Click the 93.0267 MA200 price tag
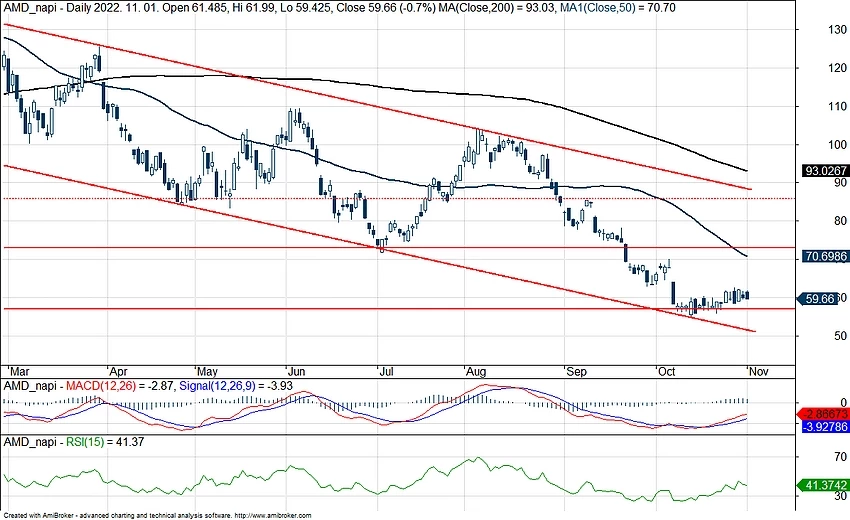This screenshot has width=850, height=520. coord(825,171)
